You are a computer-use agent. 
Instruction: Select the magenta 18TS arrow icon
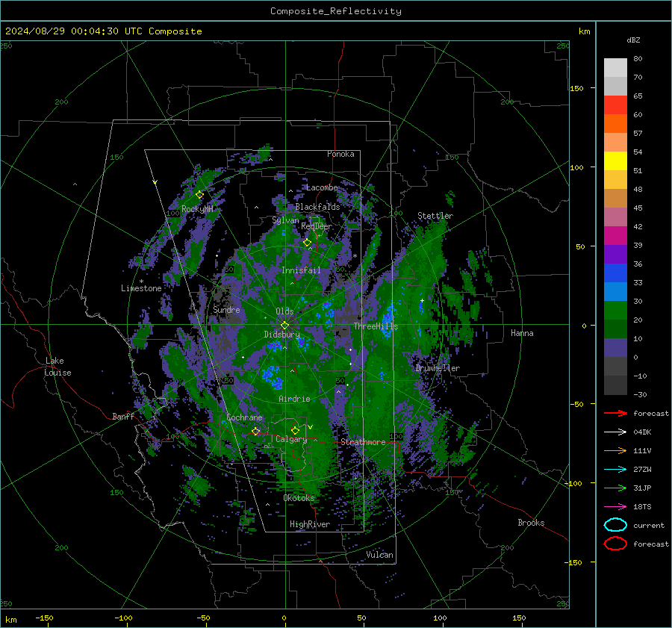[x=615, y=506]
